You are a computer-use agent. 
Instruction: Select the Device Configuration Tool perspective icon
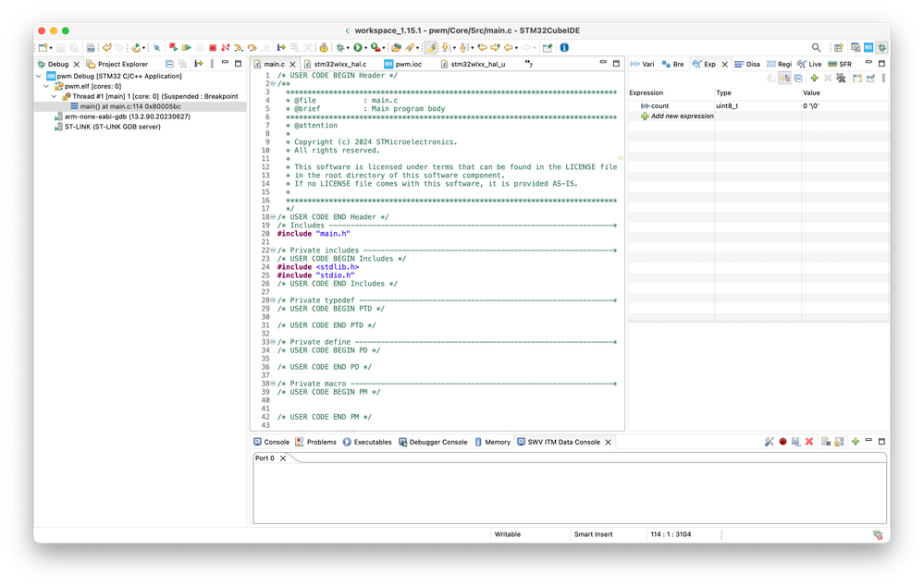[x=869, y=47]
